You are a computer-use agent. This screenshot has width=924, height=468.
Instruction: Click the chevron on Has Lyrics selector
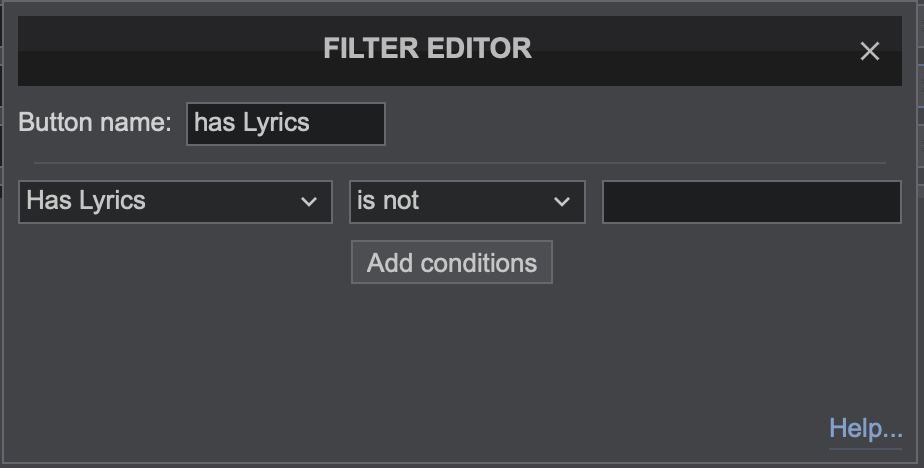pyautogui.click(x=308, y=202)
